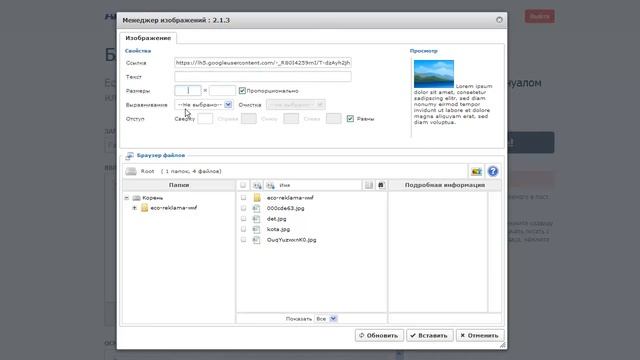Click the upload image icon in file browser
The width and height of the screenshot is (640, 360).
click(476, 171)
